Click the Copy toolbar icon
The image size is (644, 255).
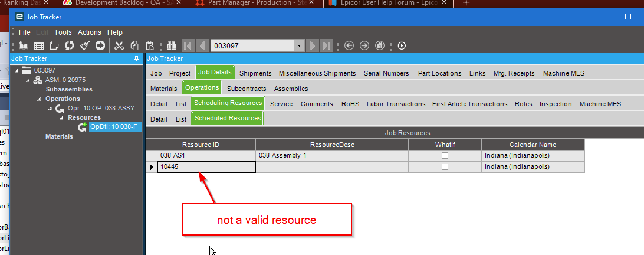click(x=134, y=45)
